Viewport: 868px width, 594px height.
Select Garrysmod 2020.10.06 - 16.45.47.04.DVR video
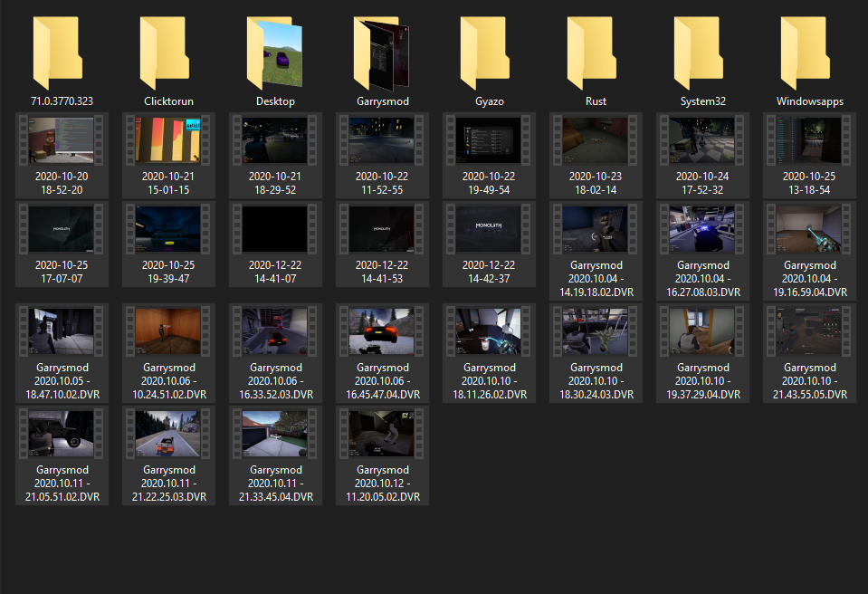[382, 353]
